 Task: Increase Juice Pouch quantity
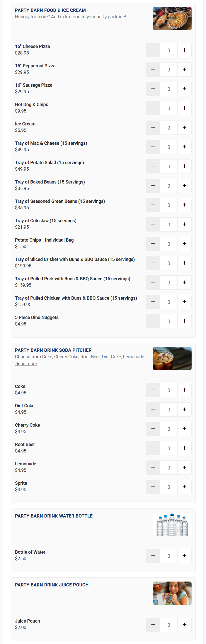pos(184,625)
